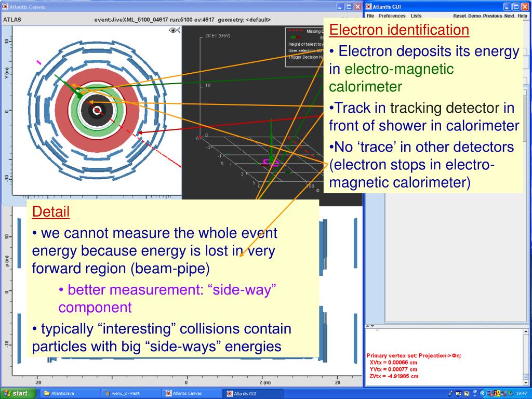Open the Lists menu
The height and width of the screenshot is (399, 532).
(x=416, y=16)
